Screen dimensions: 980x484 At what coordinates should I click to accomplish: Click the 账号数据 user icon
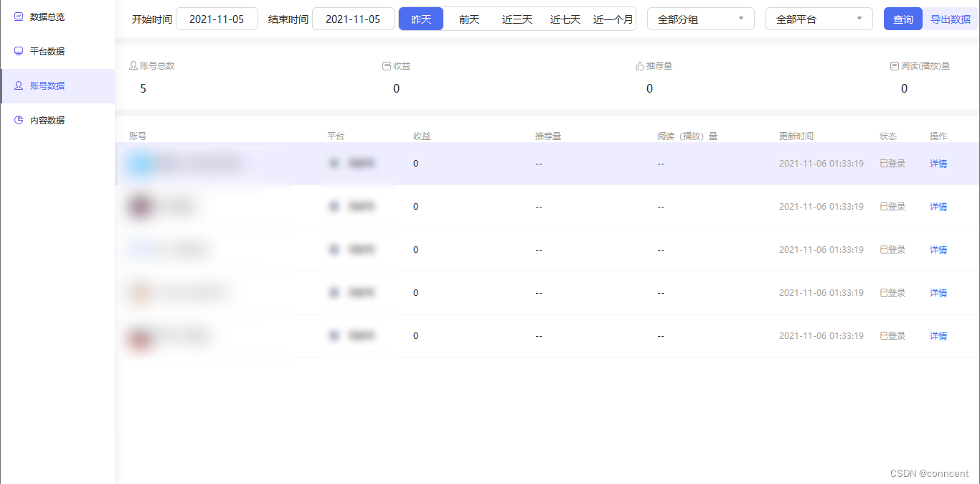(19, 85)
